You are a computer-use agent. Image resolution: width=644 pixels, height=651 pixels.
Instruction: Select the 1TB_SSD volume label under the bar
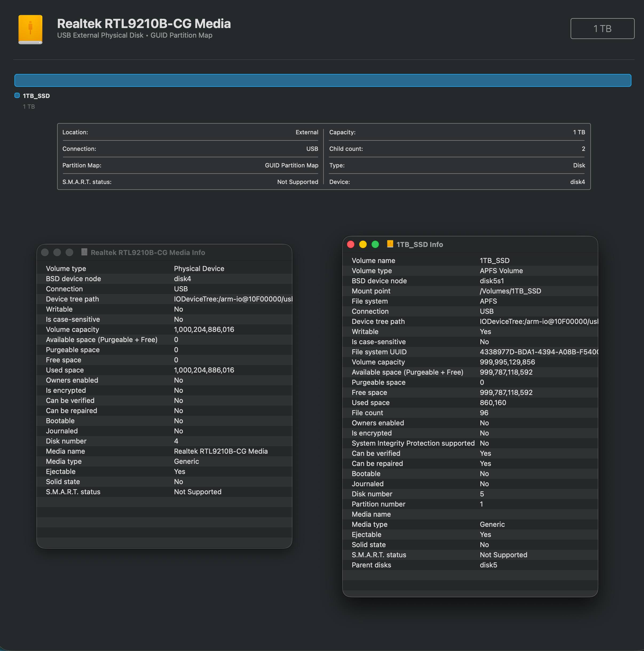(x=36, y=96)
